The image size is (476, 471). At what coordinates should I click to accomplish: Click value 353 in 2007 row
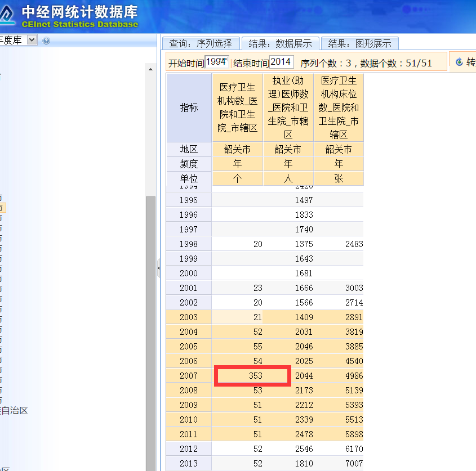pos(256,376)
